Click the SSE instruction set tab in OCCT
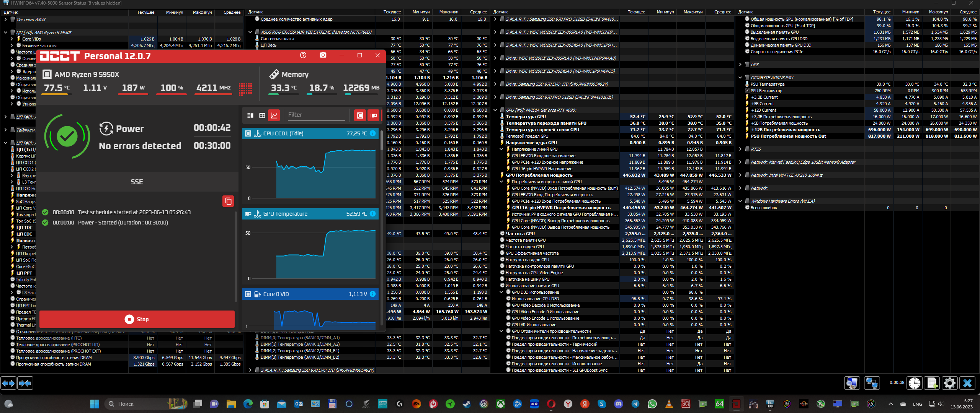The height and width of the screenshot is (413, 980). coord(137,182)
